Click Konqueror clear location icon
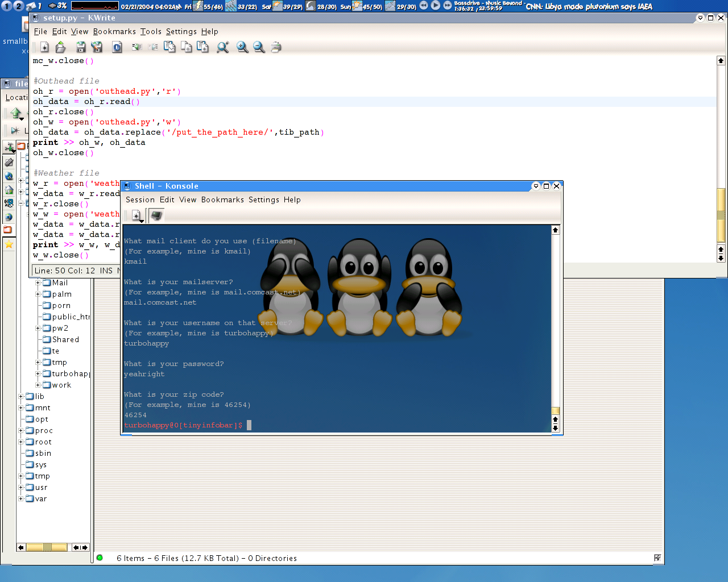The height and width of the screenshot is (582, 728). point(15,131)
